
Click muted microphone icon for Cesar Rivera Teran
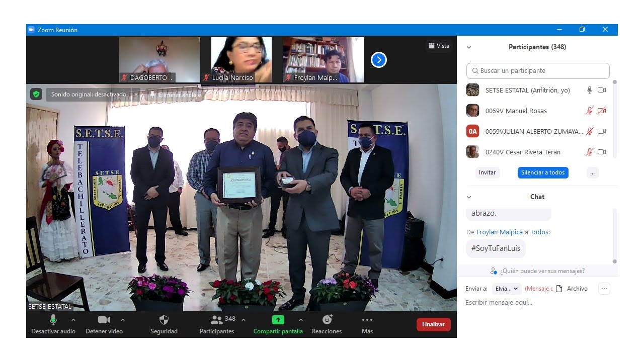click(590, 152)
